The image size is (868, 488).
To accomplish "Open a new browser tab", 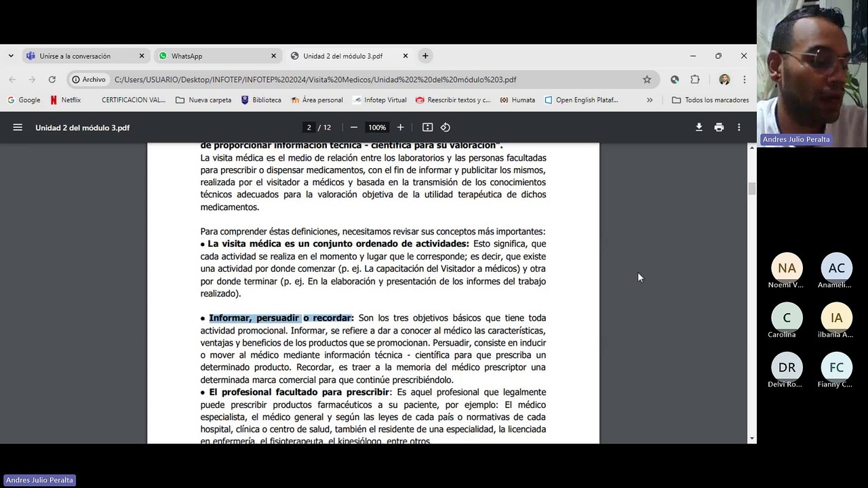I will (425, 56).
